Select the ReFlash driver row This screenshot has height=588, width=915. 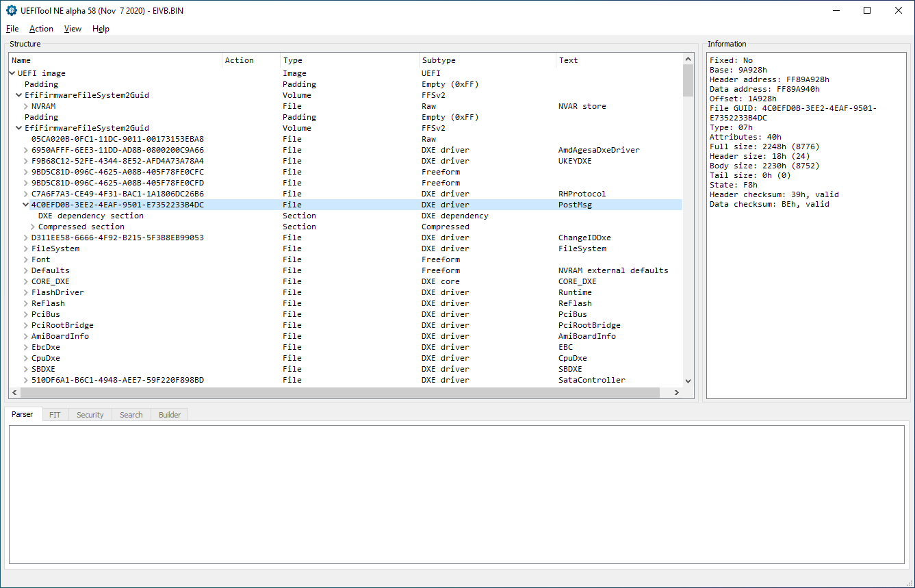click(346, 303)
